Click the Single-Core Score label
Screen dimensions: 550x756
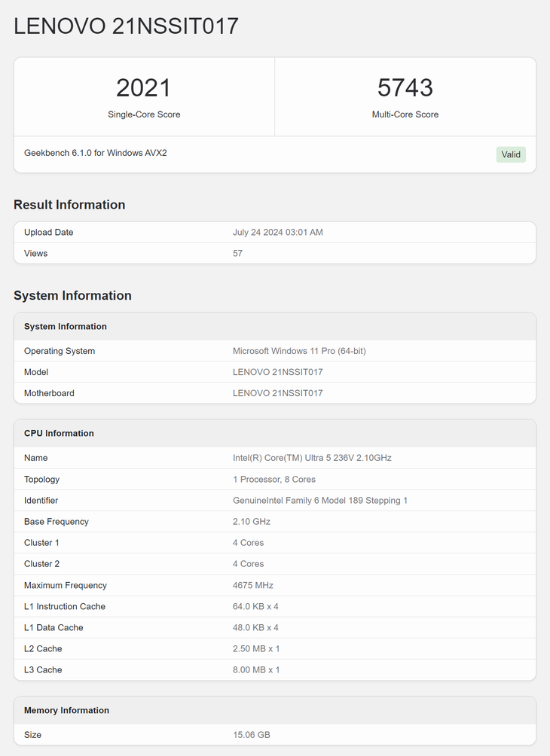coord(144,114)
